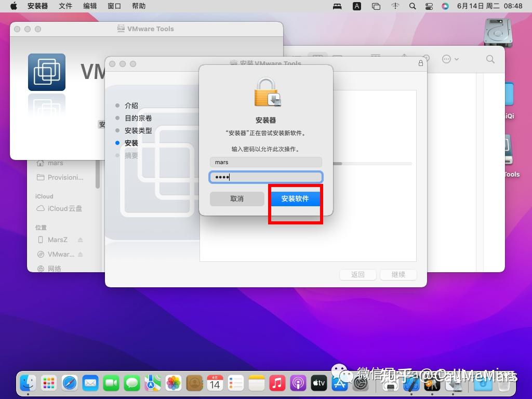Select VMwar... volume in Finder sidebar
The image size is (532, 399).
56,254
